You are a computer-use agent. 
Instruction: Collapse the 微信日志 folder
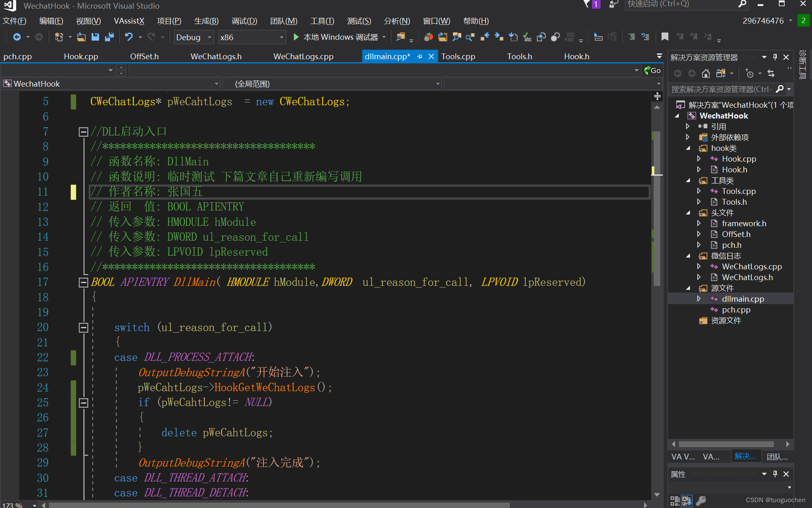tap(688, 256)
